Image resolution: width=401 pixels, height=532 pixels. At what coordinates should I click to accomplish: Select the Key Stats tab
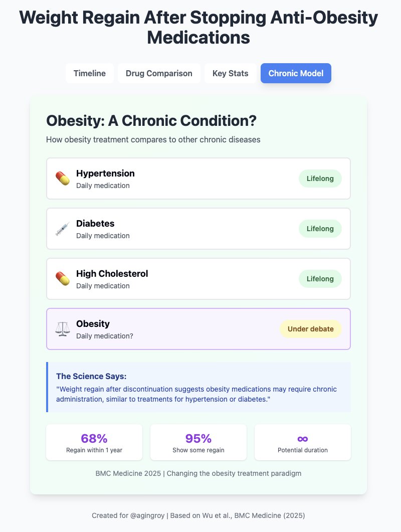[231, 73]
